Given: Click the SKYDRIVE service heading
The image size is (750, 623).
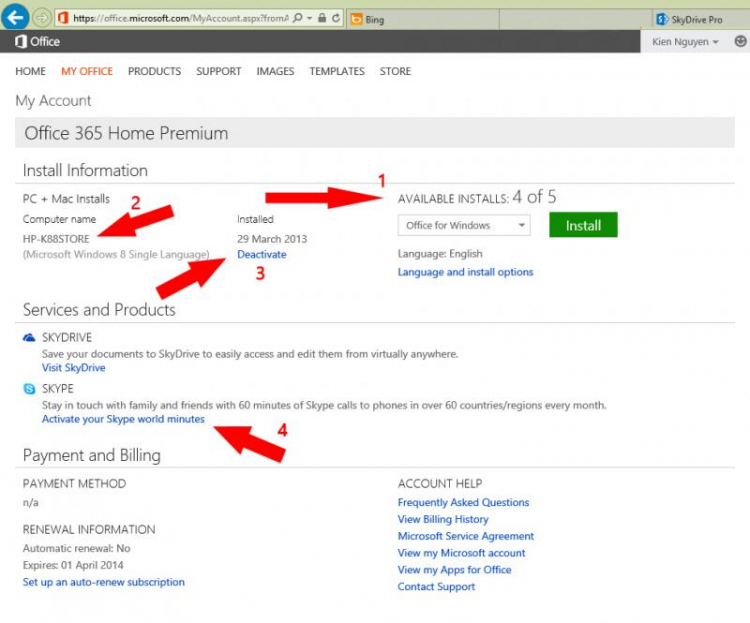Looking at the screenshot, I should click(66, 337).
